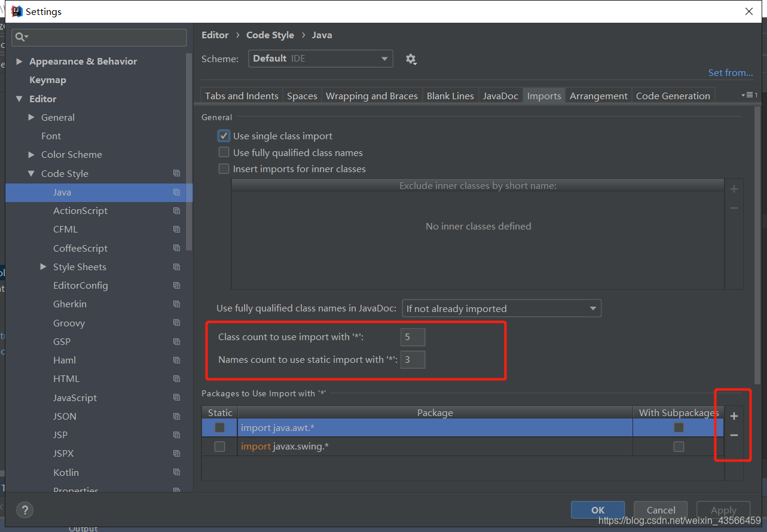Select Keymap in settings tree
The width and height of the screenshot is (767, 532).
[x=48, y=80]
